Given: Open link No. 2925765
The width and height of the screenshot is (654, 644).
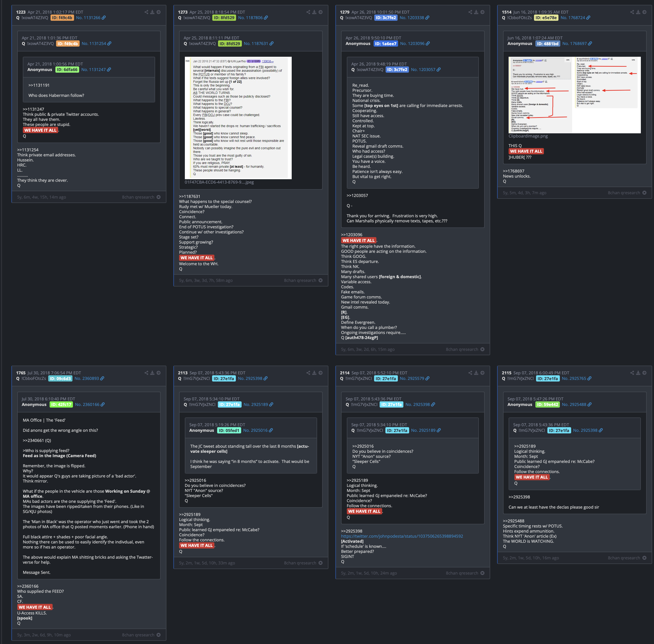Looking at the screenshot, I should 576,379.
